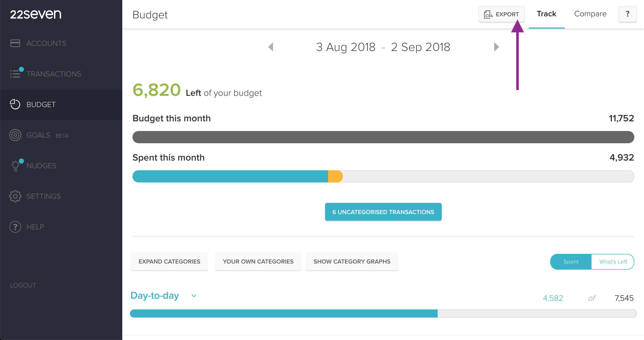The image size is (644, 340).
Task: Click the orange segment of spent bar
Action: pos(335,176)
